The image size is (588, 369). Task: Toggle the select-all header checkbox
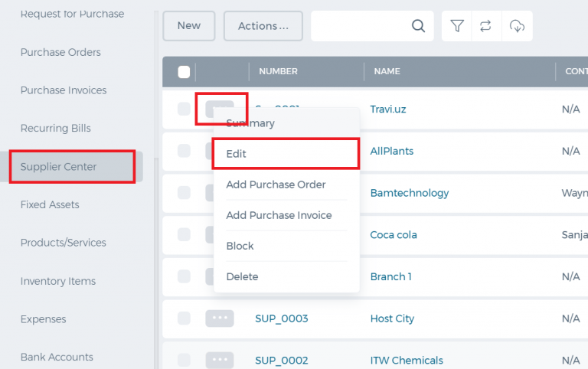pos(184,72)
